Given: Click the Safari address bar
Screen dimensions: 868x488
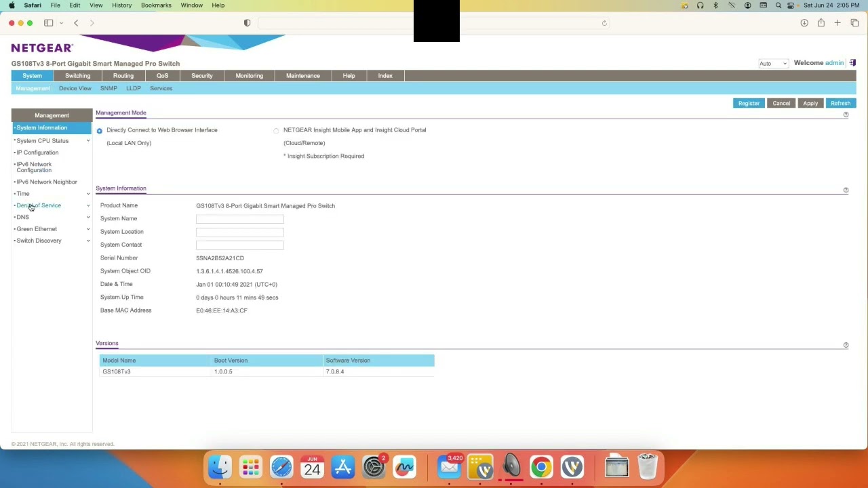Looking at the screenshot, I should (x=434, y=23).
